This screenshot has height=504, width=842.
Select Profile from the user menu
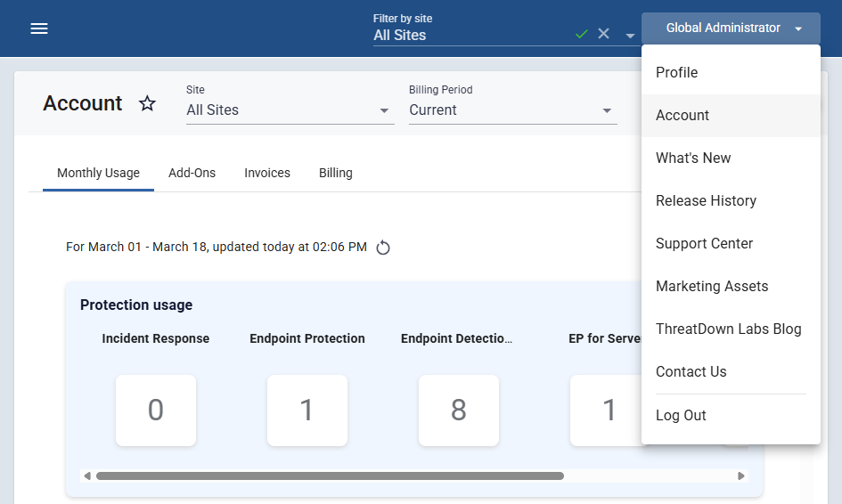tap(677, 73)
